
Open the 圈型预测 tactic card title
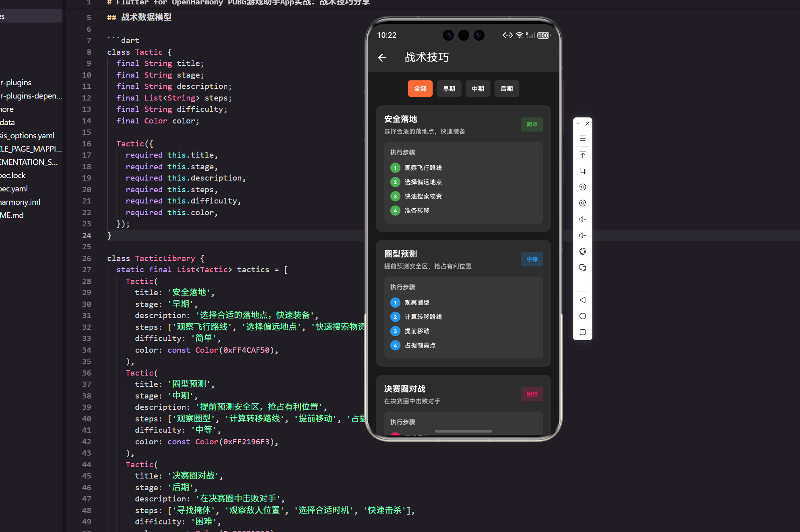pos(400,254)
